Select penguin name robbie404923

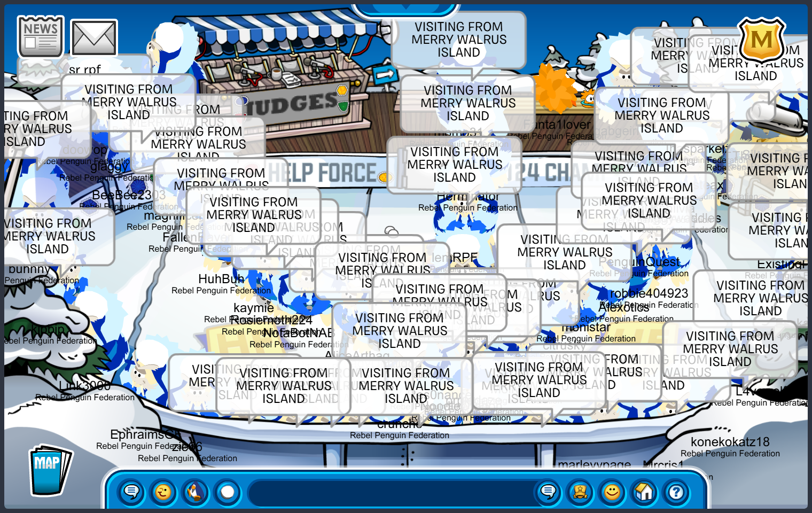[649, 293]
